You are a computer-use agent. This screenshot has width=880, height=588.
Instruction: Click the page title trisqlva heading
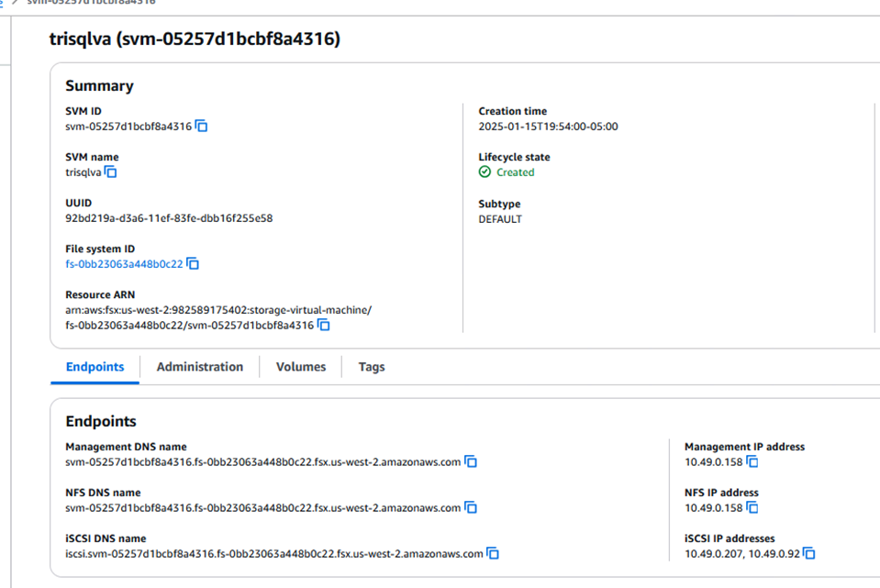pos(195,39)
